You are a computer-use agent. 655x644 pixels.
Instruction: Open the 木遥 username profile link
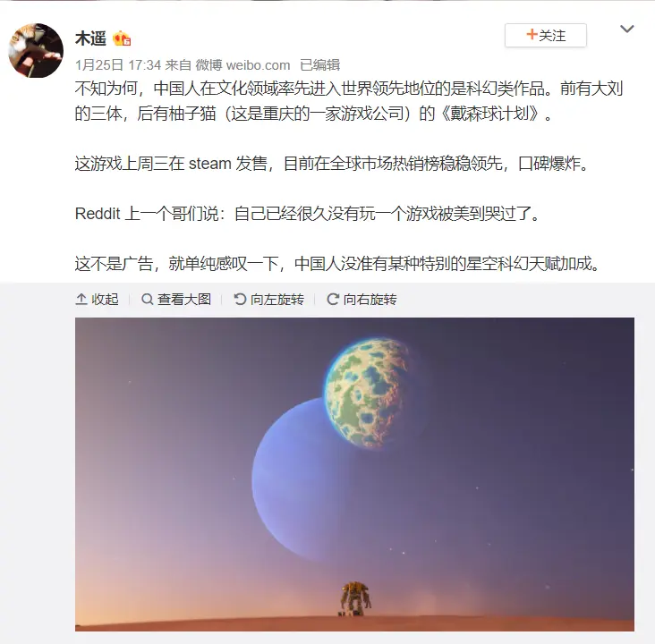[x=90, y=38]
